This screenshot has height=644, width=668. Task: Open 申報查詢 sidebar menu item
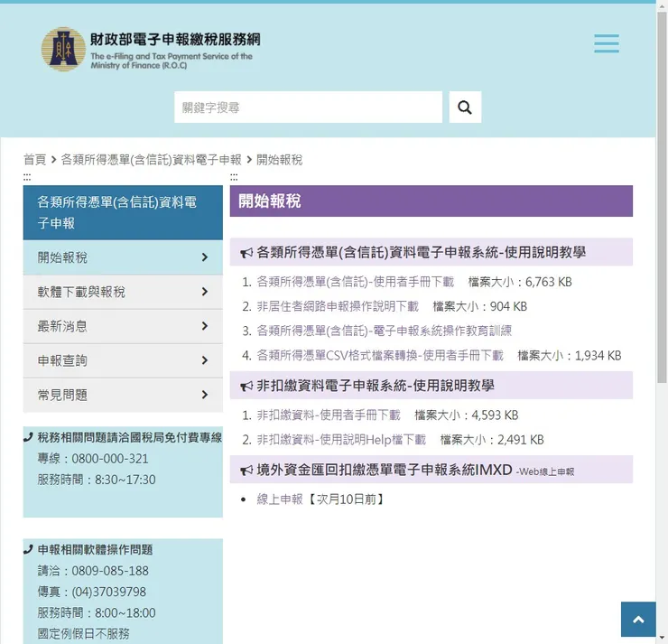pos(123,360)
